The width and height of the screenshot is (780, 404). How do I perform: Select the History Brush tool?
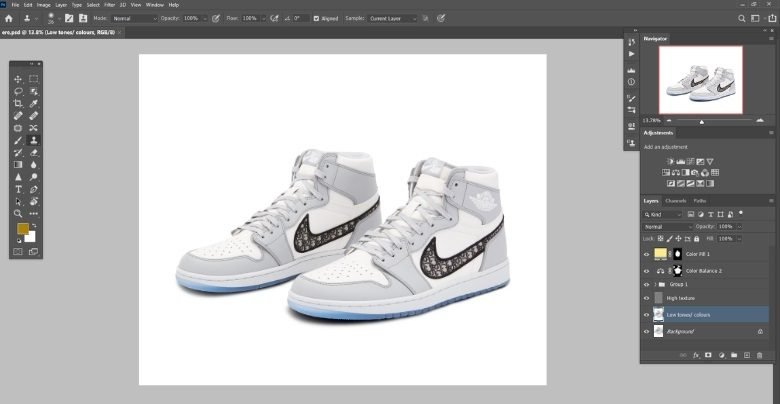[x=18, y=152]
